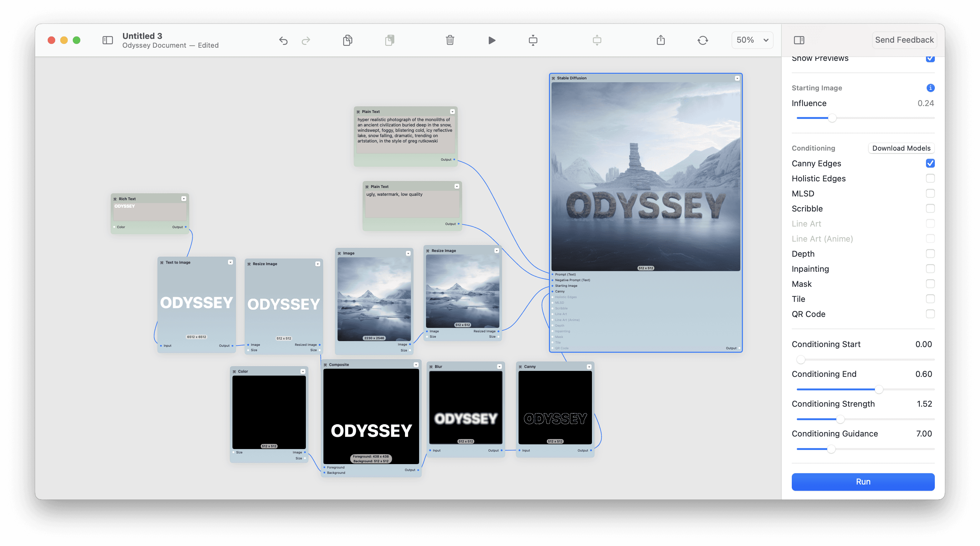Expand the Blur node options
The height and width of the screenshot is (546, 980).
point(499,367)
